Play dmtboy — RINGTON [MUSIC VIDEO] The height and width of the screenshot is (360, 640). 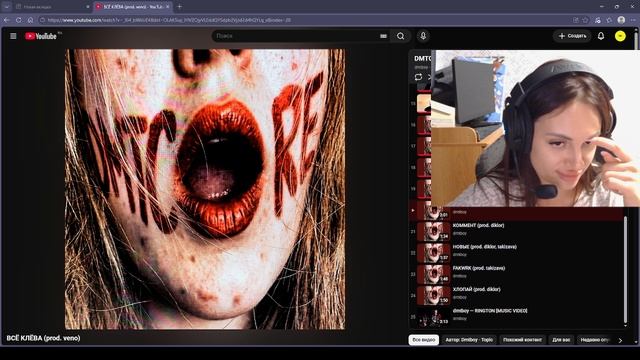point(490,311)
